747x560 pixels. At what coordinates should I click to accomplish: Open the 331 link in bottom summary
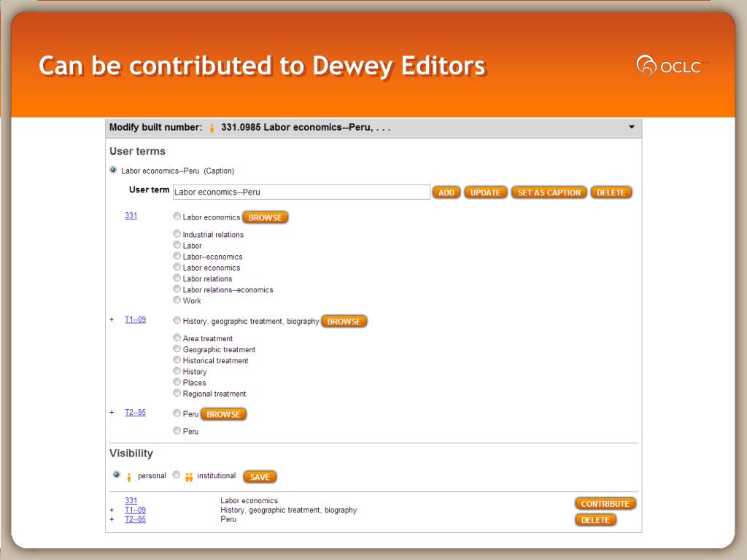[131, 500]
